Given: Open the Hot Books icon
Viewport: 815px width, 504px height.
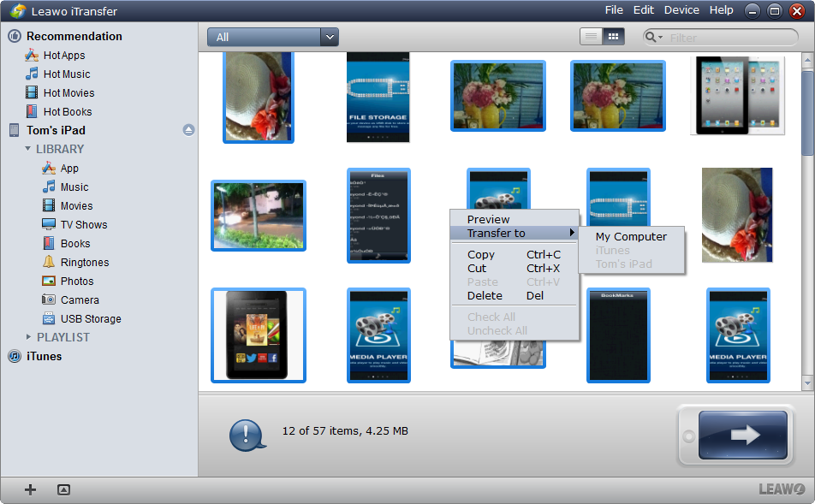Looking at the screenshot, I should click(32, 111).
